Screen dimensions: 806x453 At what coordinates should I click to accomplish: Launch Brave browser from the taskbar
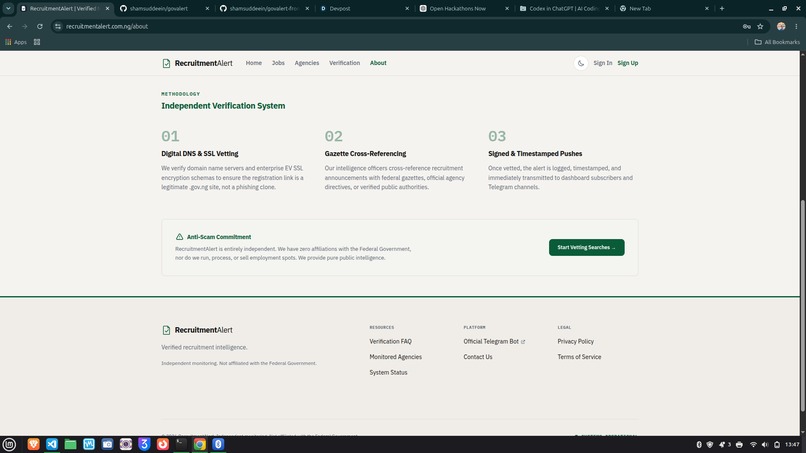pos(33,444)
